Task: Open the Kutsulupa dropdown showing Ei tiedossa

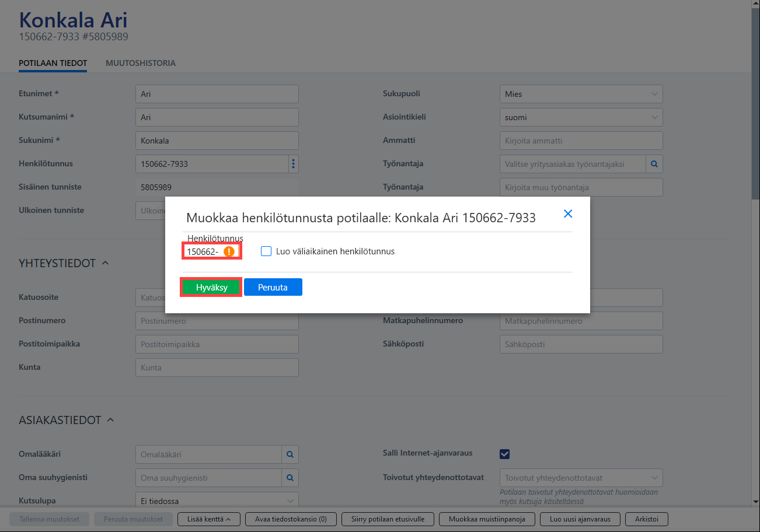Action: pos(217,501)
